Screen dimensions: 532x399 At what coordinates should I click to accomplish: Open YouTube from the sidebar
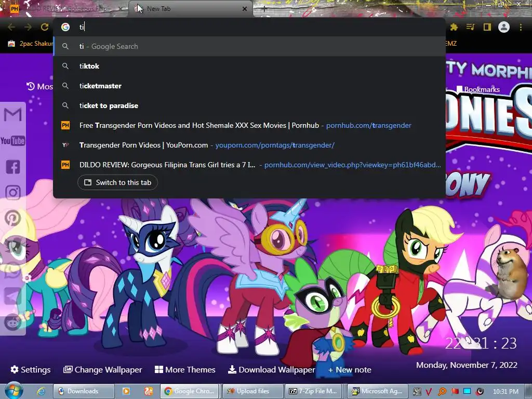13,141
